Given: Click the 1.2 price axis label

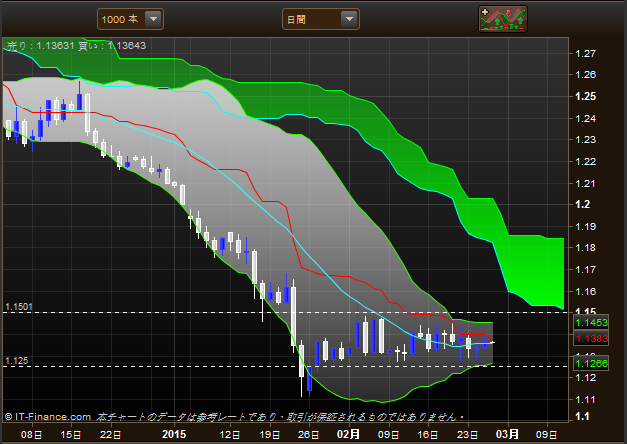Looking at the screenshot, I should pos(582,204).
